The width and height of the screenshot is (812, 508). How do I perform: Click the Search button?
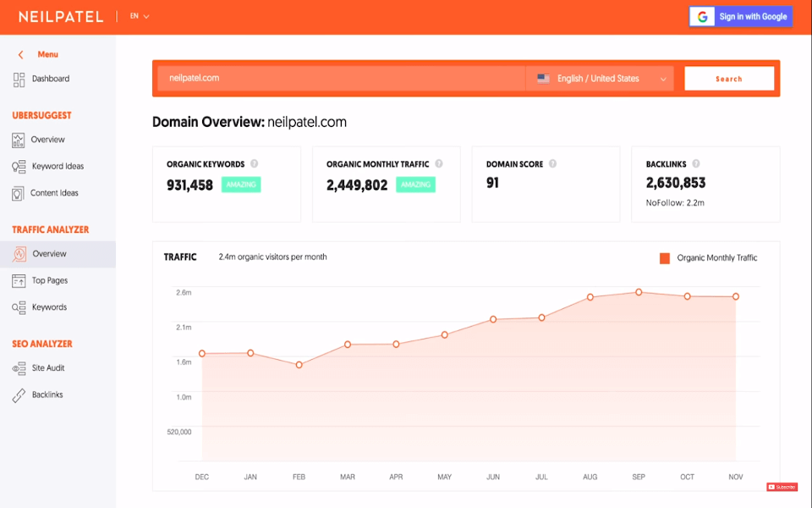729,79
